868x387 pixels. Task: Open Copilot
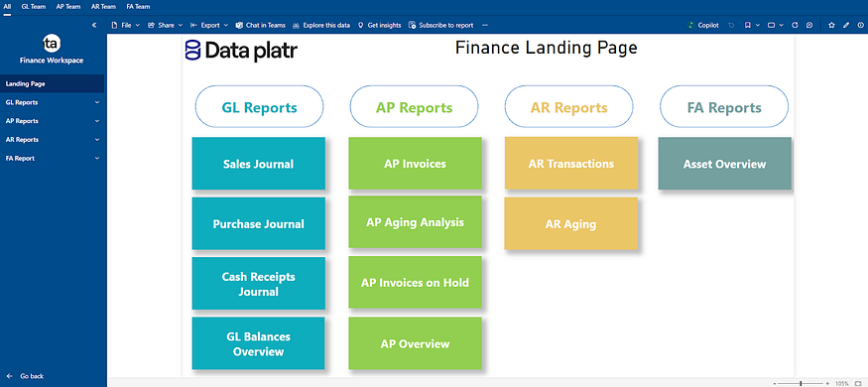(x=702, y=25)
